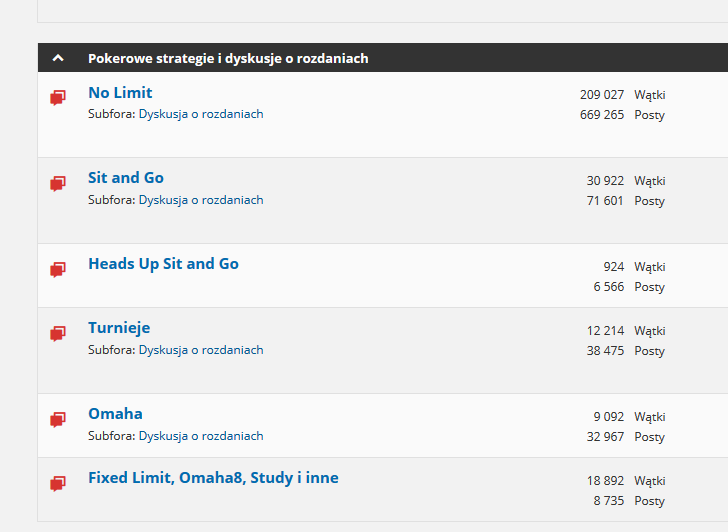Open the Omaha forum
Screen dimensions: 728x532
(x=116, y=414)
